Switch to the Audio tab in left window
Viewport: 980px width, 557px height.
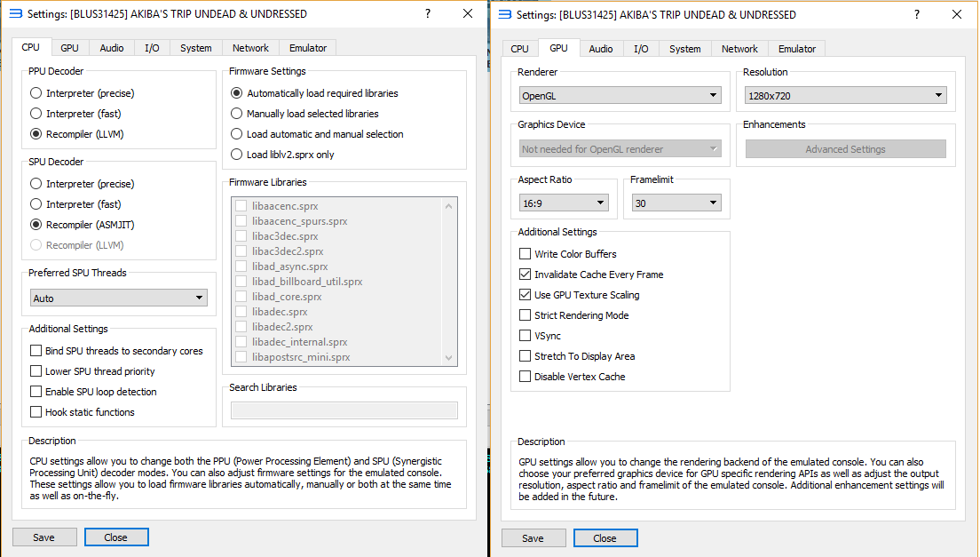112,48
